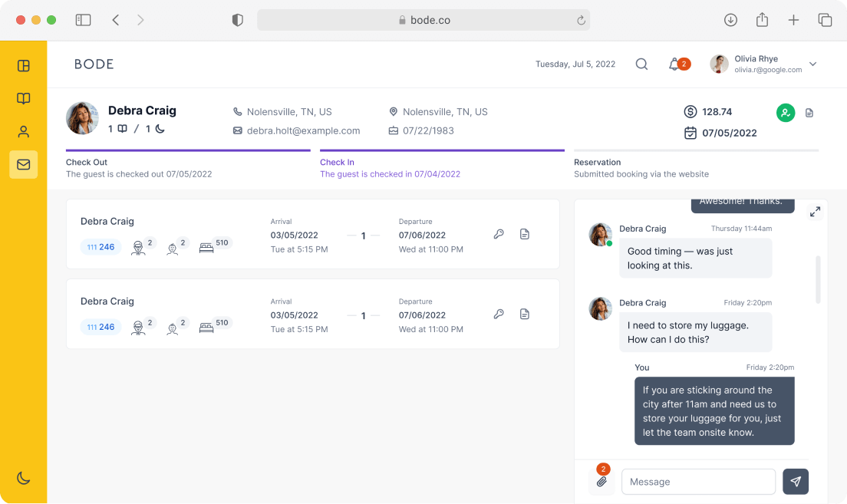Image resolution: width=847 pixels, height=504 pixels.
Task: Open the document icon beside the green guest icon
Action: (x=809, y=113)
